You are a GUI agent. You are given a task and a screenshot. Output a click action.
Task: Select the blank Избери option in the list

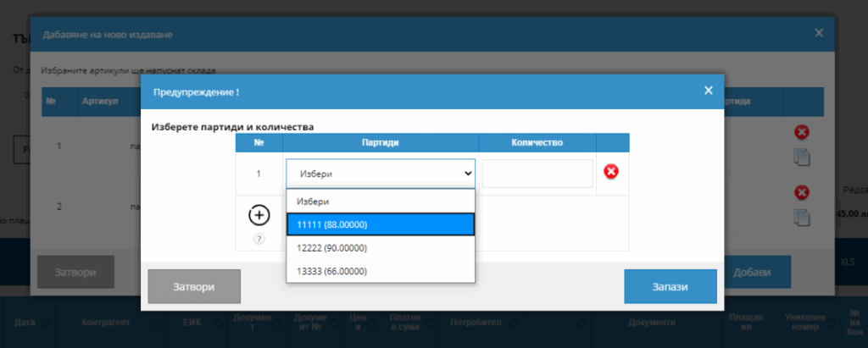[380, 202]
